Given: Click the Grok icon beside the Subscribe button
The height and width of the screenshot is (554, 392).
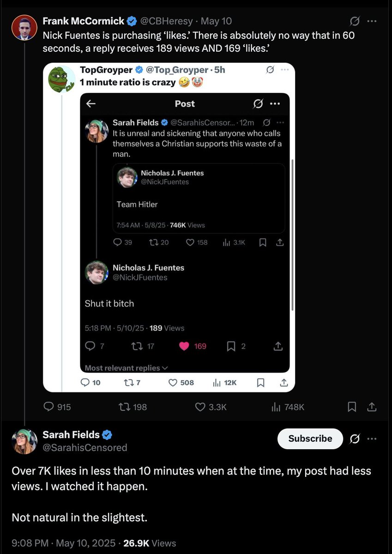Looking at the screenshot, I should click(355, 439).
